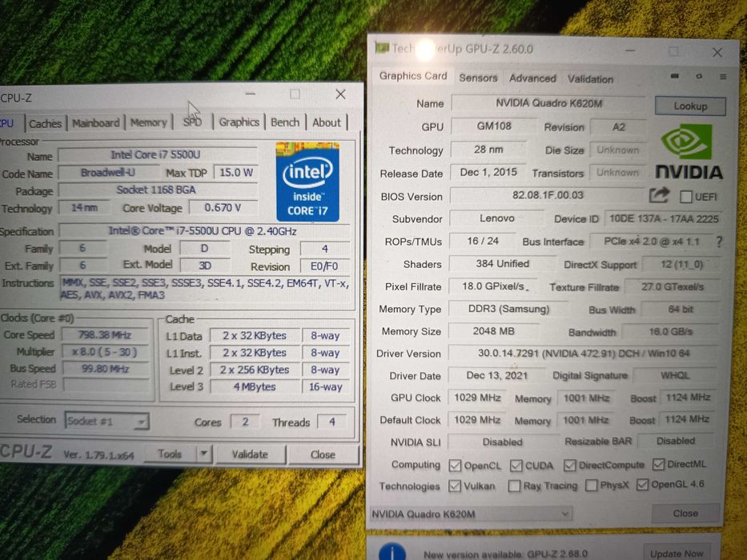The image size is (747, 560).
Task: Click the Package value Socket 1168 BGA
Action: [x=158, y=190]
